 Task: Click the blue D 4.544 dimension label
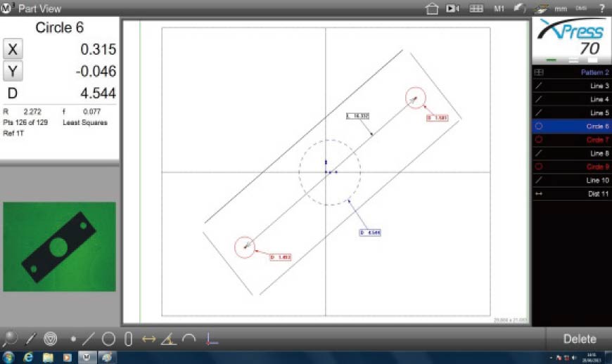370,233
